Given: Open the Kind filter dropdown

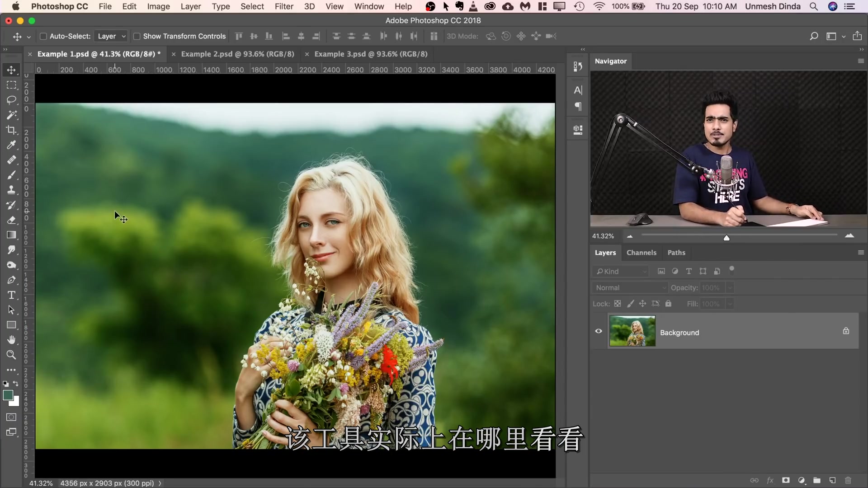Looking at the screenshot, I should tap(621, 271).
